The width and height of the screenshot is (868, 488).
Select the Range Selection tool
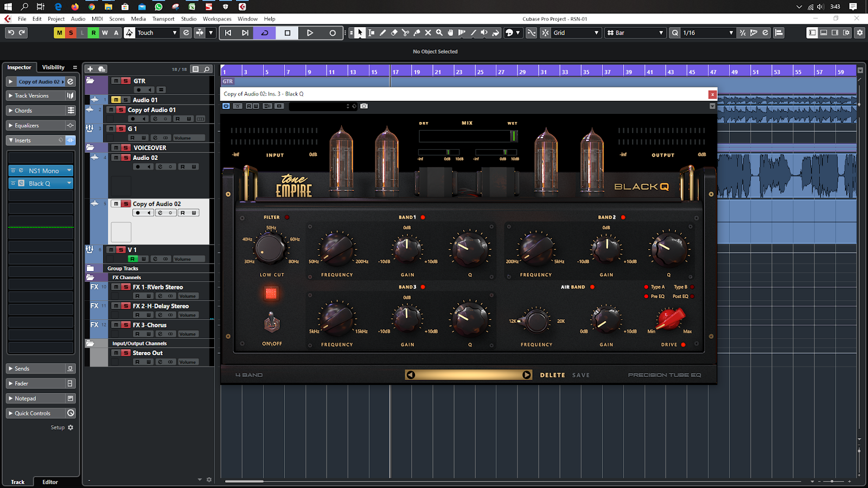click(371, 33)
